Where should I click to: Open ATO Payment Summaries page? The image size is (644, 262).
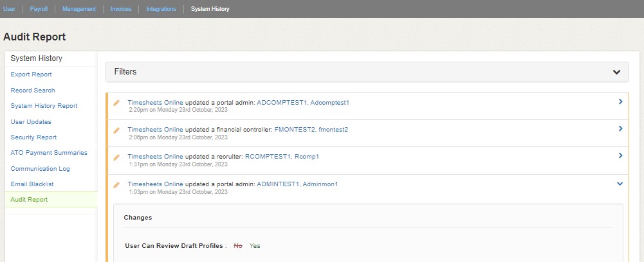[x=49, y=153]
